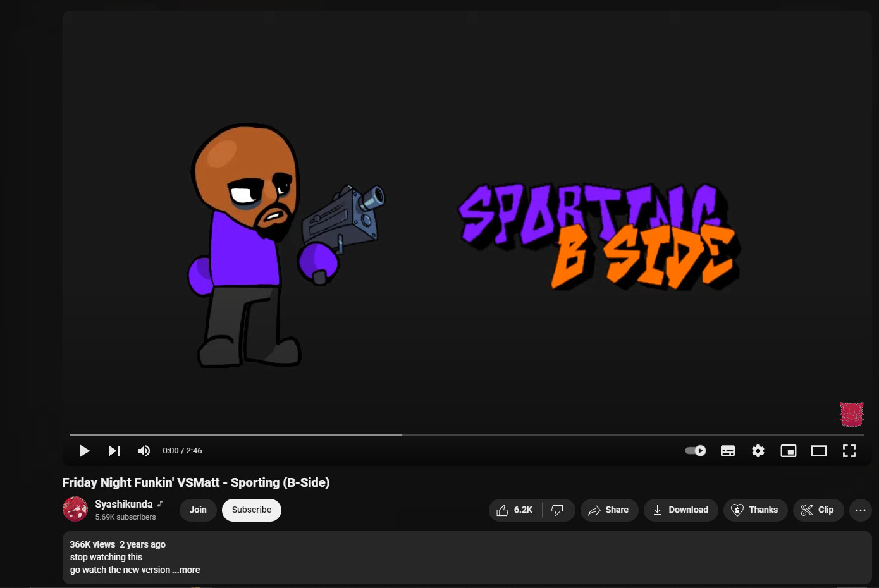Screen dimensions: 879x588
Task: Click the channel watermark in the video corner
Action: (852, 415)
